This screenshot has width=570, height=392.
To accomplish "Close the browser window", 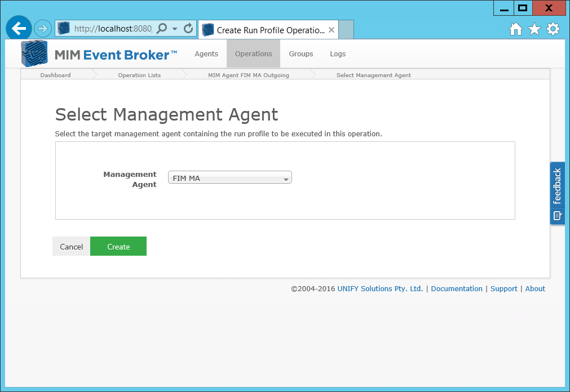I will tap(549, 8).
